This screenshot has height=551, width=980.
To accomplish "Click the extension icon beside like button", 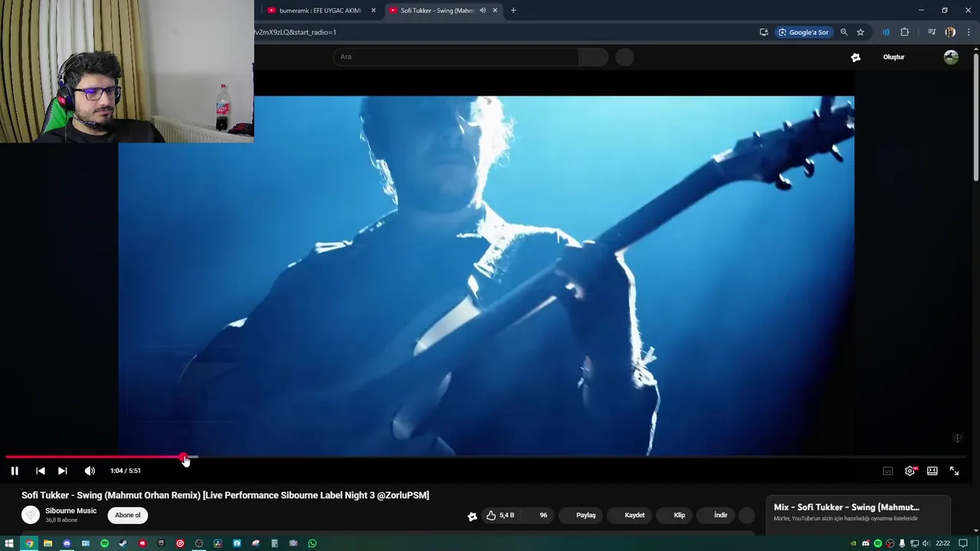I will [472, 516].
